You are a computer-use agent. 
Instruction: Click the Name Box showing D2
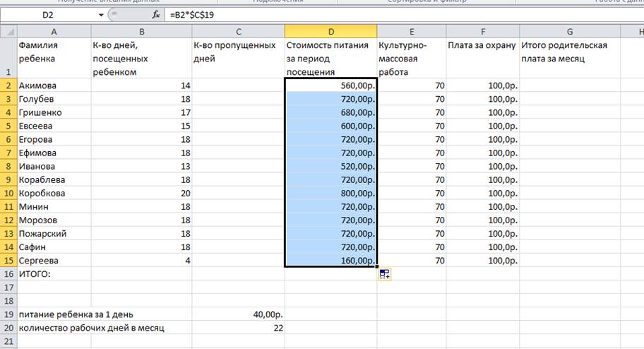click(x=48, y=16)
